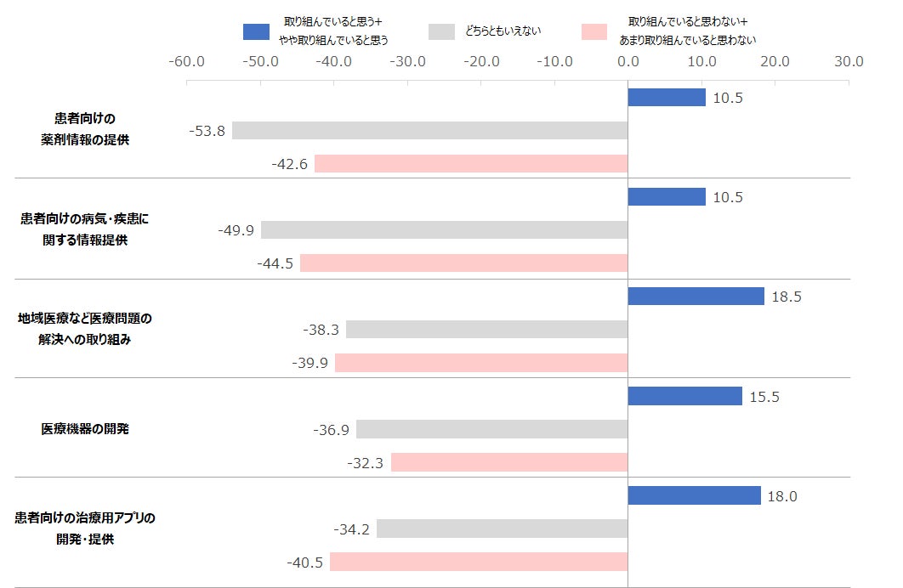Click the blue legend color swatch

pos(256,31)
